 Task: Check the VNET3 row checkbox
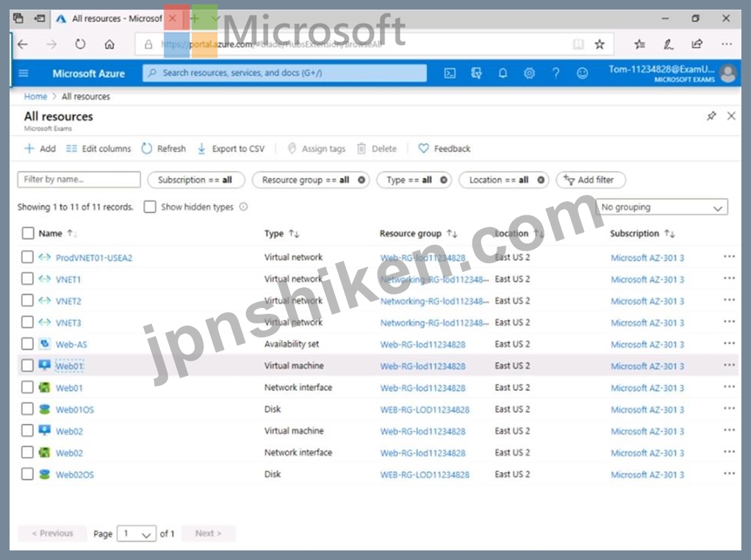[x=27, y=323]
